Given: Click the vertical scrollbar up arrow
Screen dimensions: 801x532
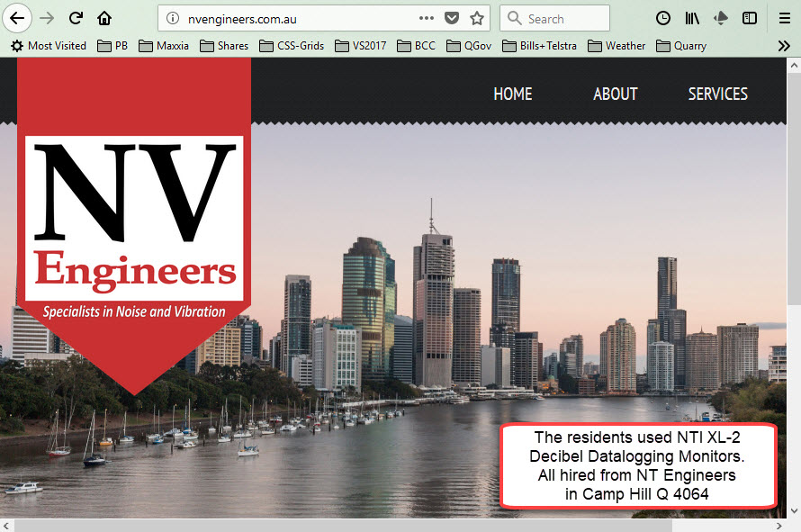Looking at the screenshot, I should pyautogui.click(x=794, y=66).
